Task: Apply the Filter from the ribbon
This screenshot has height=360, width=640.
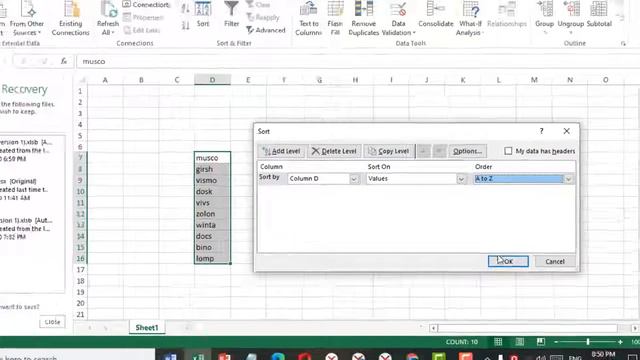Action: click(231, 15)
